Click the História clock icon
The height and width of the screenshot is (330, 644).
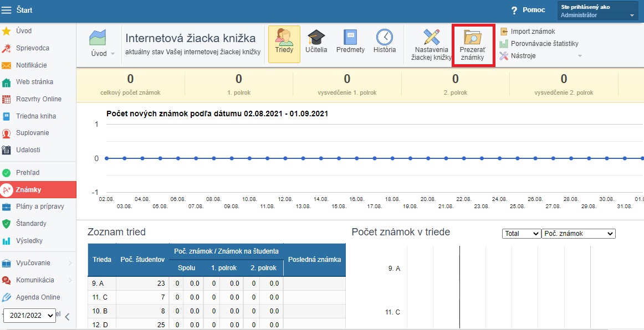coord(385,37)
